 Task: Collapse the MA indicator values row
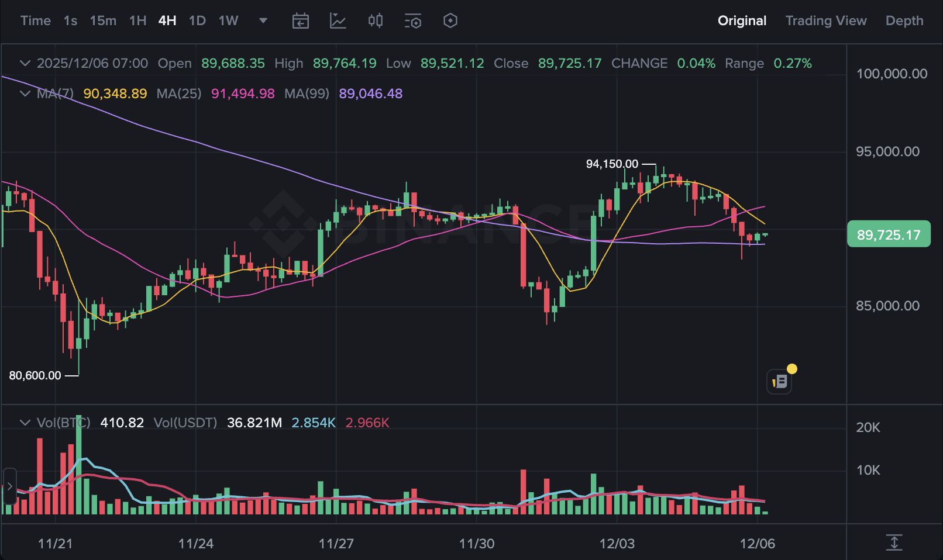[x=25, y=94]
